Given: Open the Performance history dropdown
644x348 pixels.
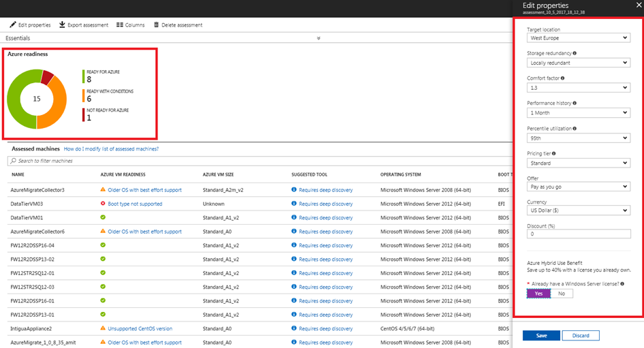Looking at the screenshot, I should [x=579, y=113].
